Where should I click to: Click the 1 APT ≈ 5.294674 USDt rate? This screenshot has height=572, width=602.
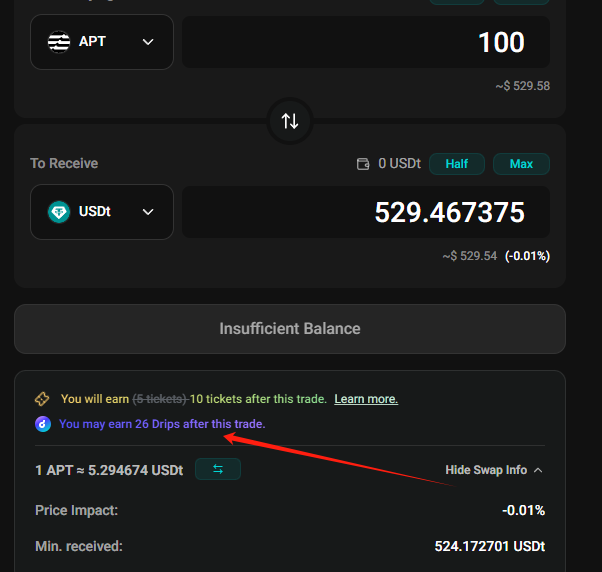tap(109, 470)
